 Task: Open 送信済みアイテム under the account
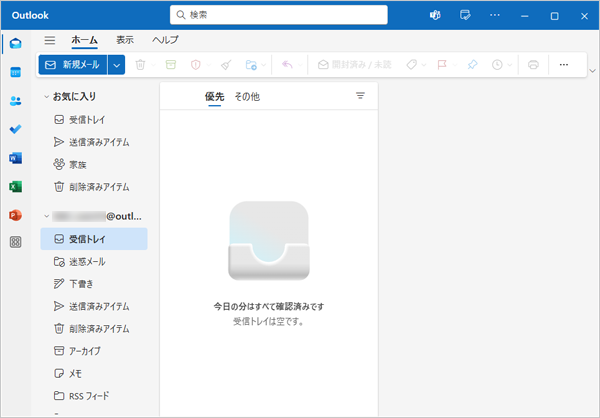click(x=94, y=306)
